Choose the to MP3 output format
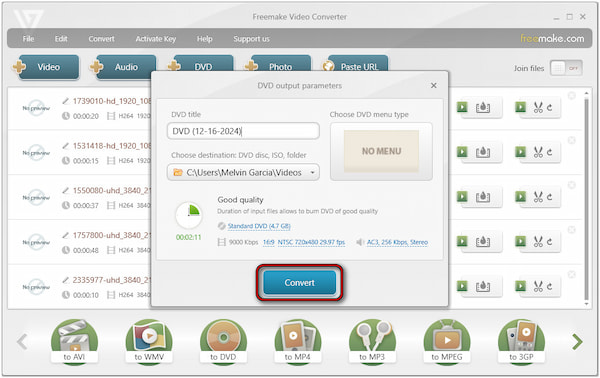The image size is (600, 378). click(372, 341)
